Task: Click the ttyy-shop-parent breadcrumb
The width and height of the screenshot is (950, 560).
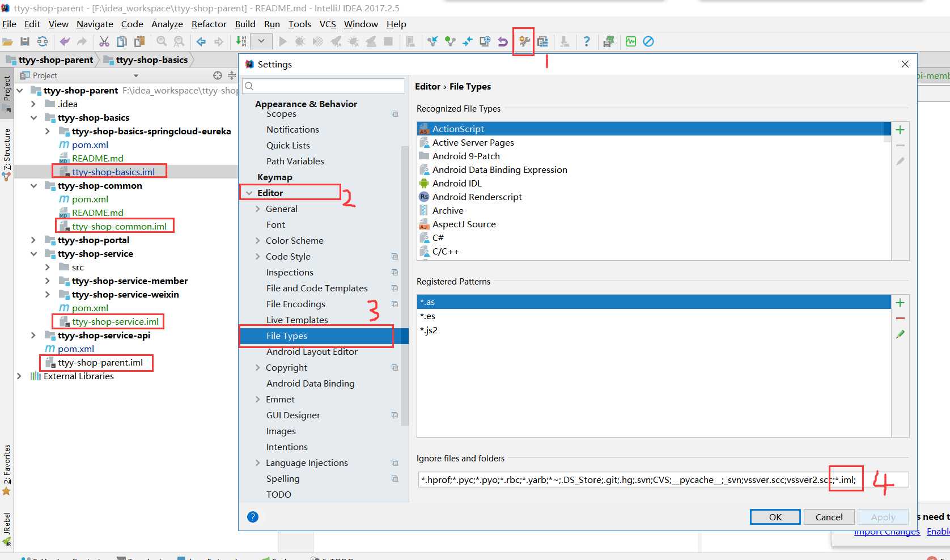Action: (x=56, y=60)
